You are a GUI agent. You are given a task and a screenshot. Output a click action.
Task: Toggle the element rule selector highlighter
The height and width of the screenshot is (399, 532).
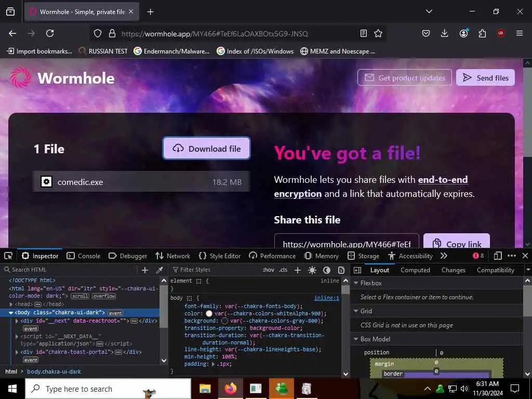198,281
